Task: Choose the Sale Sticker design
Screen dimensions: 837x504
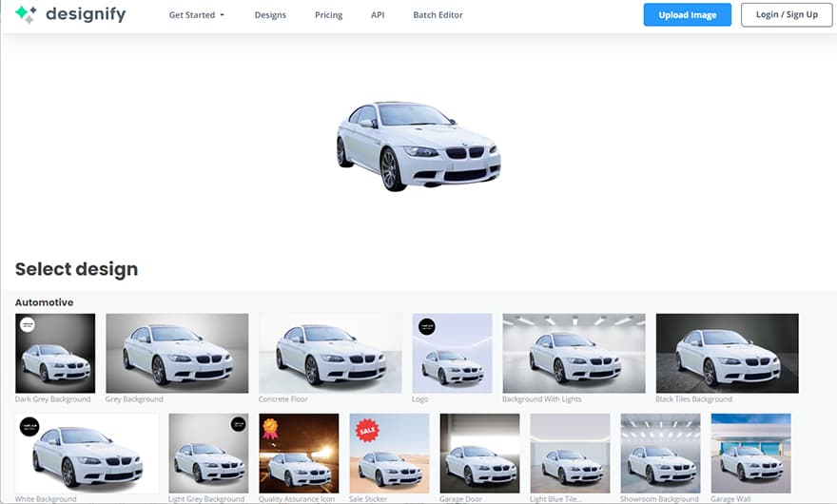Action: 389,454
